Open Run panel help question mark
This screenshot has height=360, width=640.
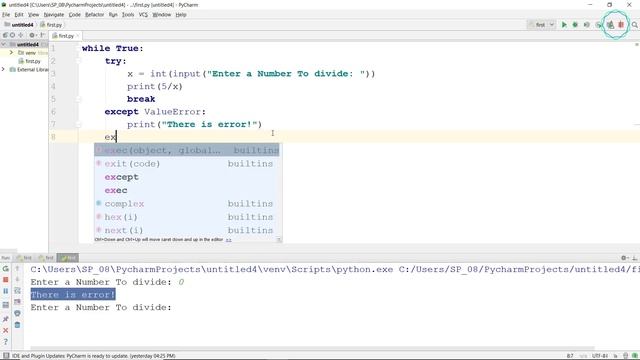click(6, 342)
